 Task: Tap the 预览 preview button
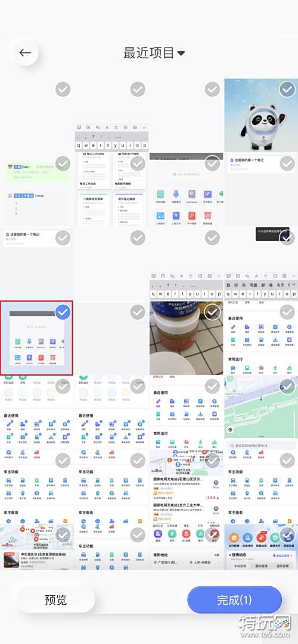[x=56, y=599]
